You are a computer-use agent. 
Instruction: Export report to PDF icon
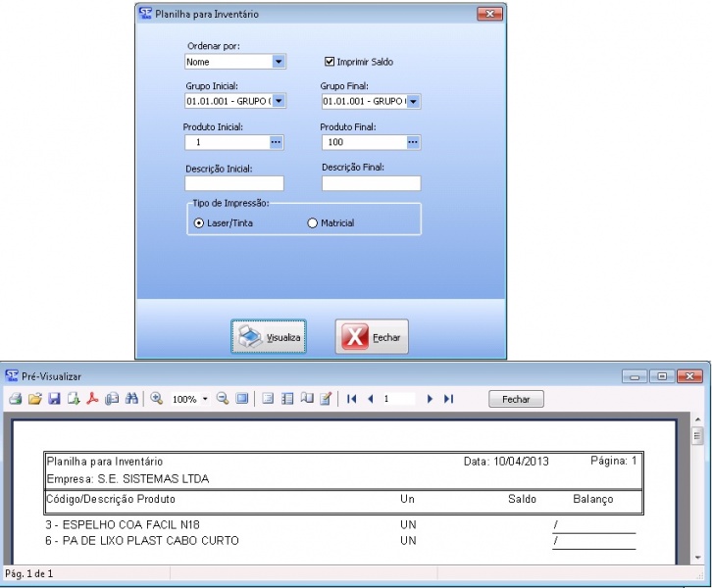pyautogui.click(x=93, y=399)
